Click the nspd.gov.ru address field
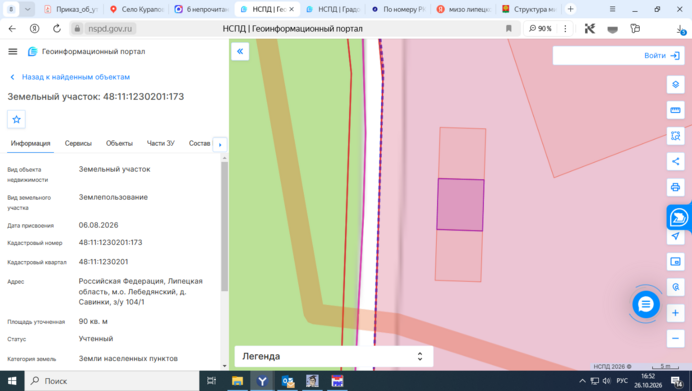 pyautogui.click(x=110, y=29)
